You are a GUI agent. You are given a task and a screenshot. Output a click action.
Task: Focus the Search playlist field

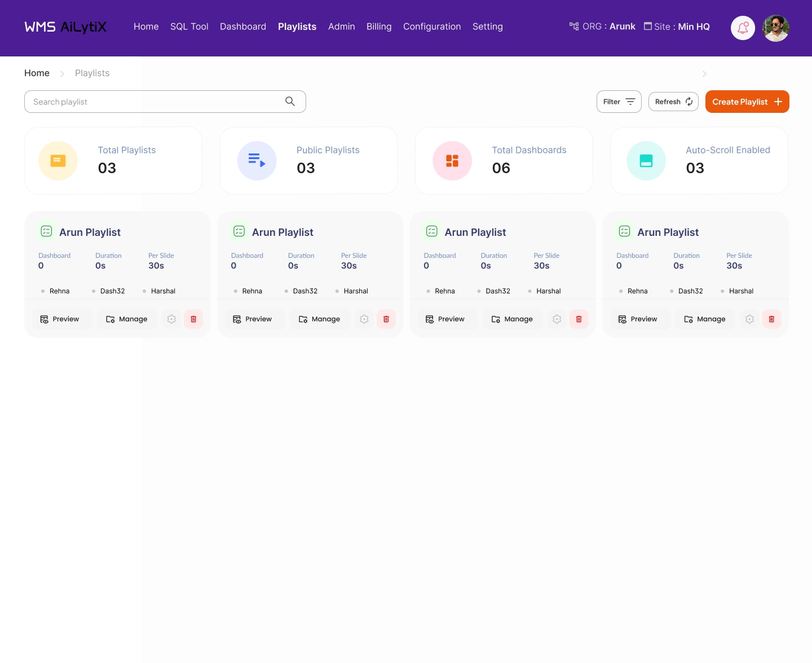(x=152, y=102)
